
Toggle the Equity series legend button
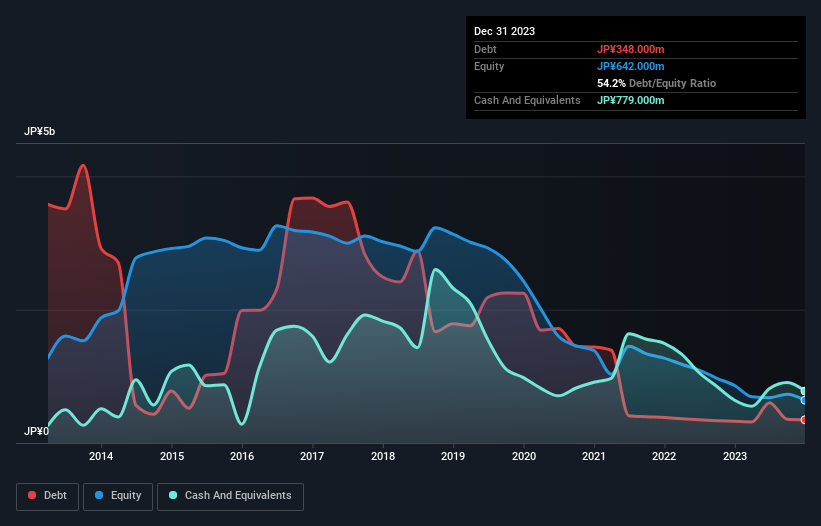(118, 496)
